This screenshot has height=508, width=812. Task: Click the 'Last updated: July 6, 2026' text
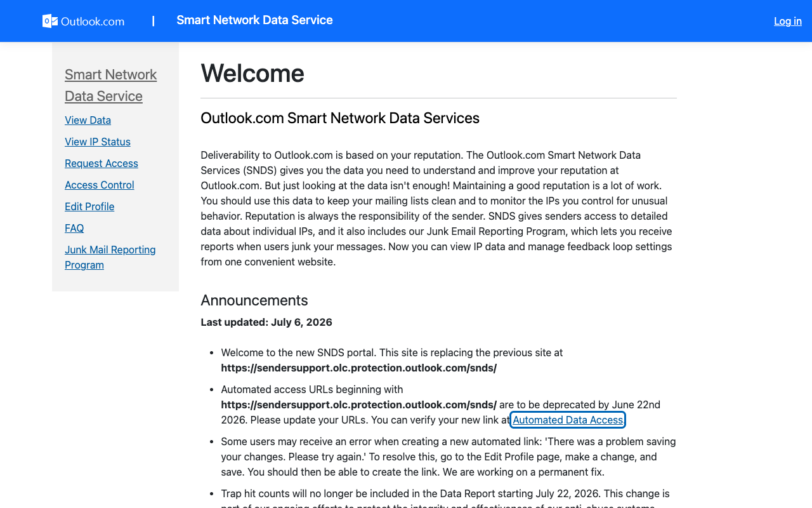tap(266, 322)
